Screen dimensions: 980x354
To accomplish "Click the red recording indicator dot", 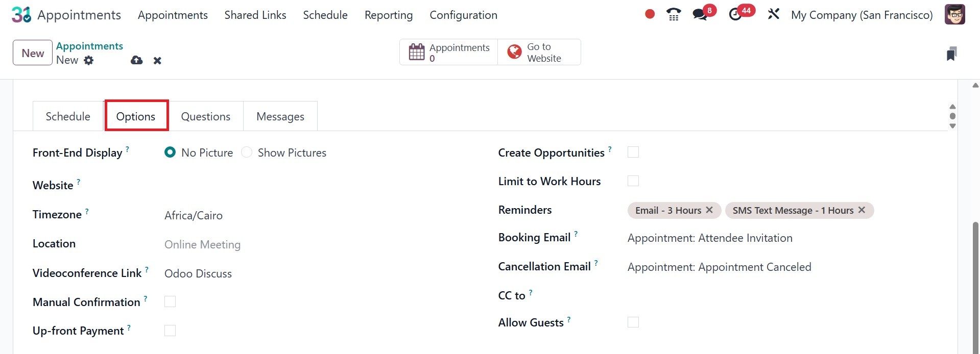I will 650,14.
